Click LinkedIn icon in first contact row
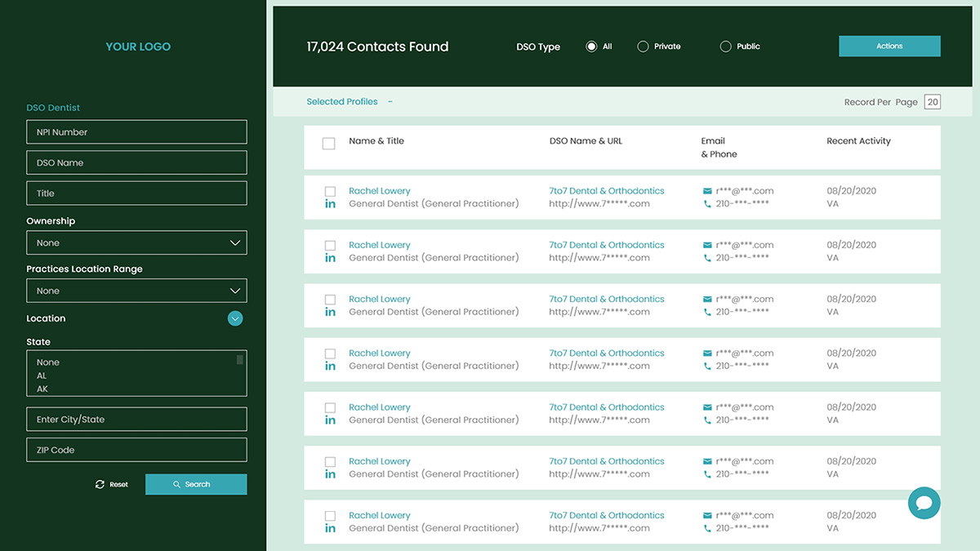Image resolution: width=980 pixels, height=551 pixels. (330, 204)
